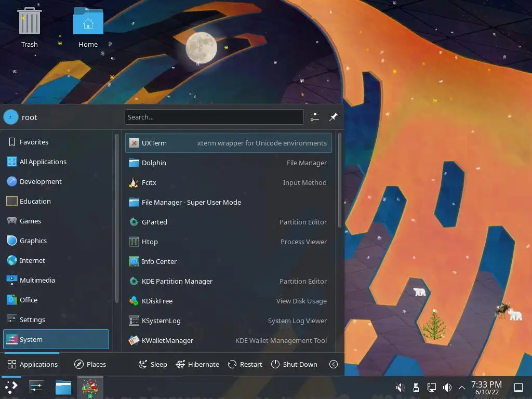Click the removable devices tray icon
The image size is (532, 399).
point(416,388)
